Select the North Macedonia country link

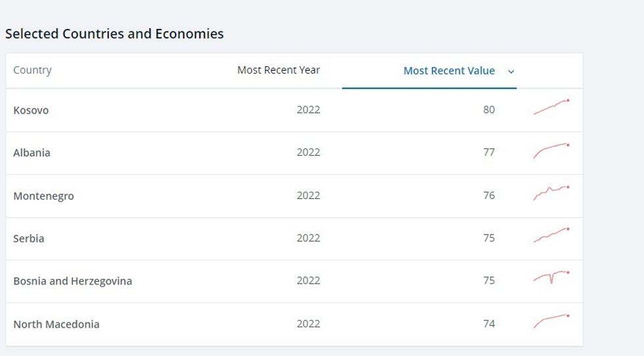(x=56, y=324)
